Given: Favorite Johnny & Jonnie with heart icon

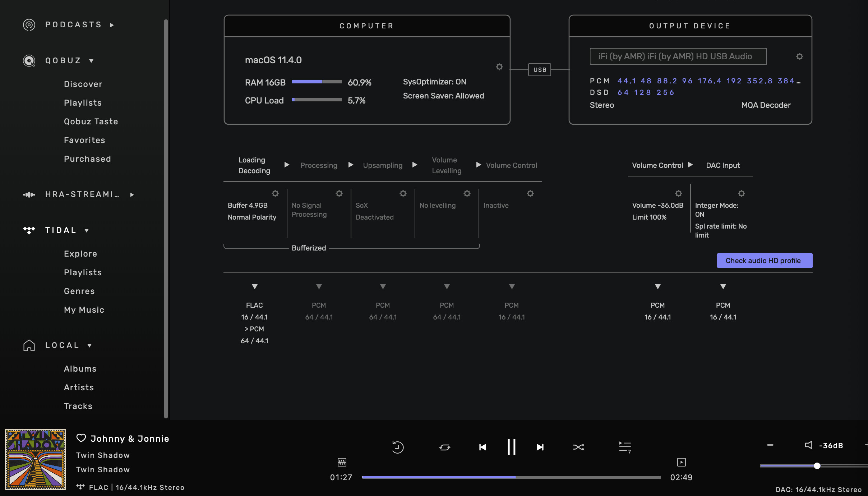Looking at the screenshot, I should click(81, 438).
